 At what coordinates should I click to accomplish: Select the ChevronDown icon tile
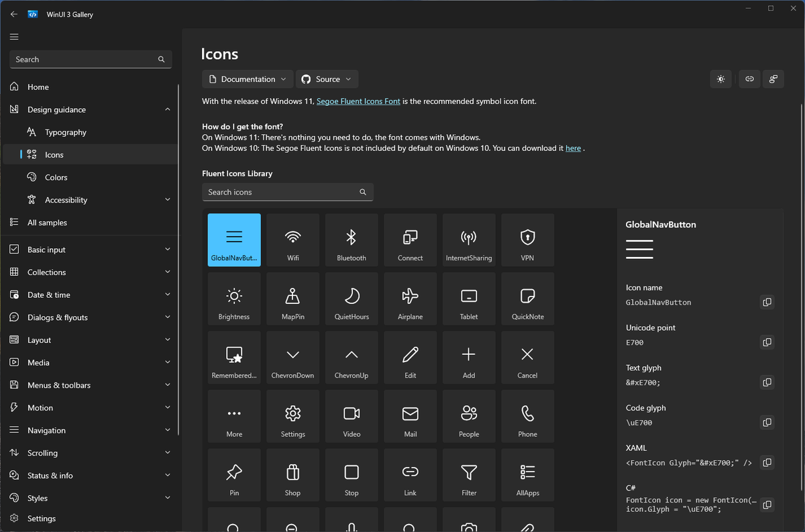coord(292,358)
